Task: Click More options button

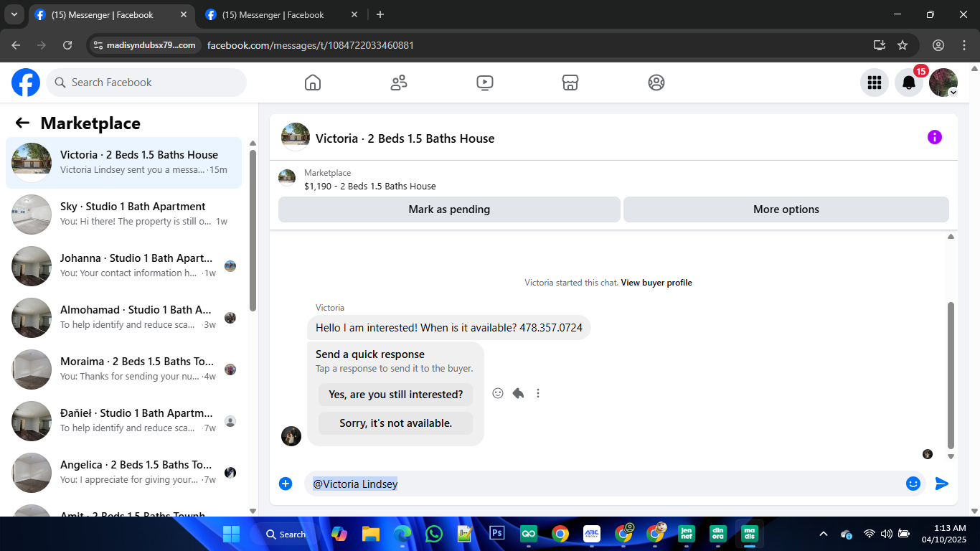Action: (786, 209)
